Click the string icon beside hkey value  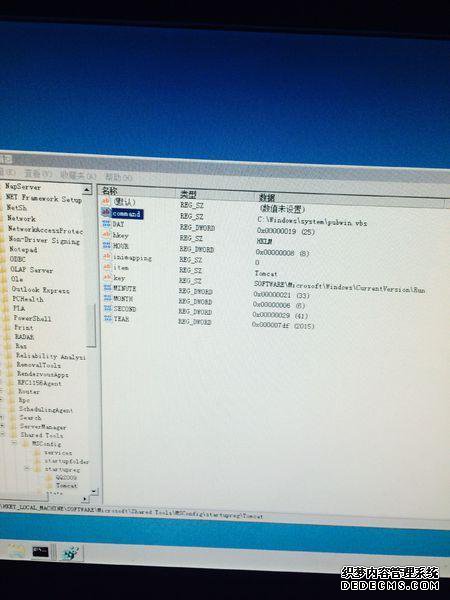pyautogui.click(x=107, y=234)
